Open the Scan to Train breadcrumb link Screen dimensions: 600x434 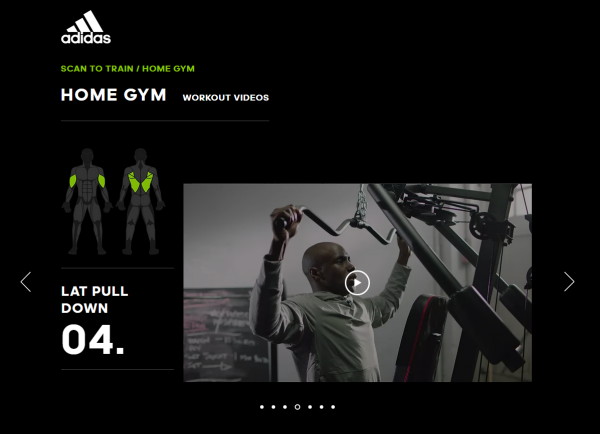tap(97, 69)
